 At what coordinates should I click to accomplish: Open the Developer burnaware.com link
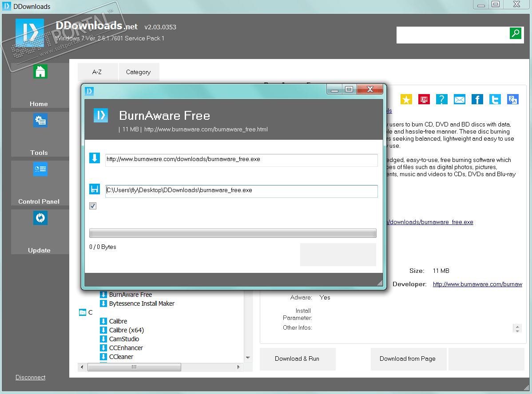pyautogui.click(x=477, y=284)
